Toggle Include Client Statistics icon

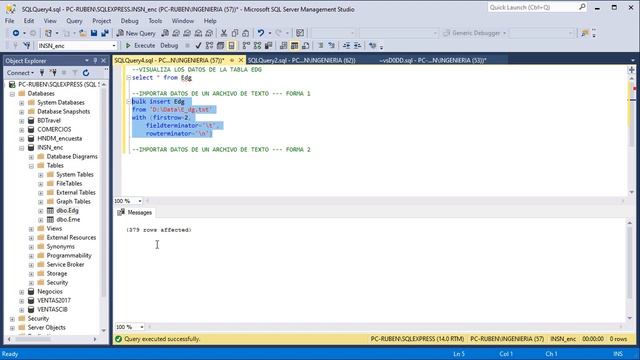(268, 45)
